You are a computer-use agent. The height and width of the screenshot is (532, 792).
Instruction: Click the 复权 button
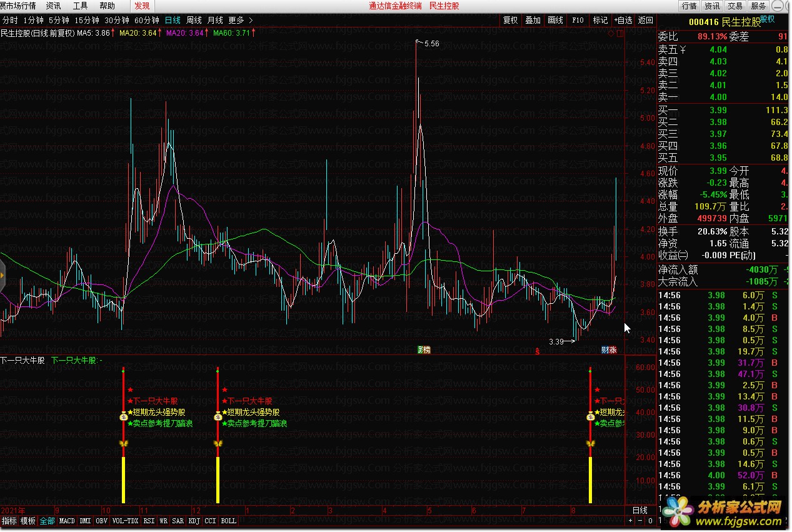(511, 20)
